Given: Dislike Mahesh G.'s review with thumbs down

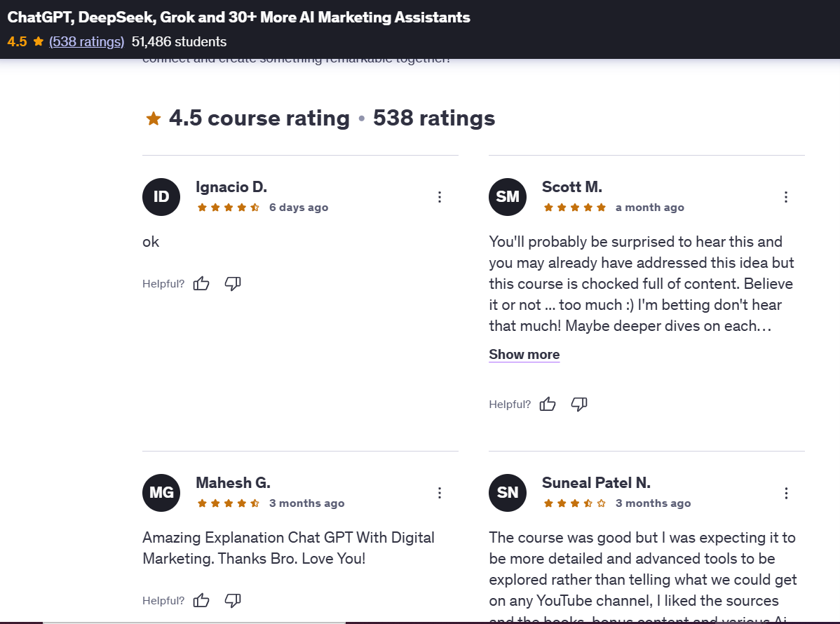Looking at the screenshot, I should pos(233,600).
